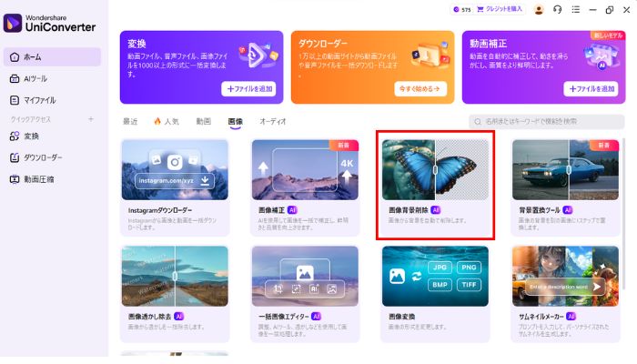Open the 画像背景削除 butterfly thumbnail
Image resolution: width=637 pixels, height=364 pixels.
click(x=435, y=170)
